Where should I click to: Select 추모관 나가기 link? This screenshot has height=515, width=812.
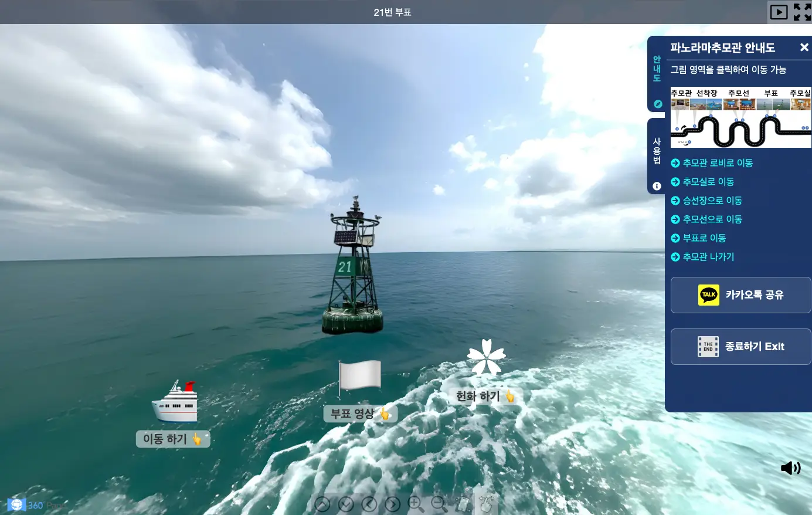coord(702,257)
